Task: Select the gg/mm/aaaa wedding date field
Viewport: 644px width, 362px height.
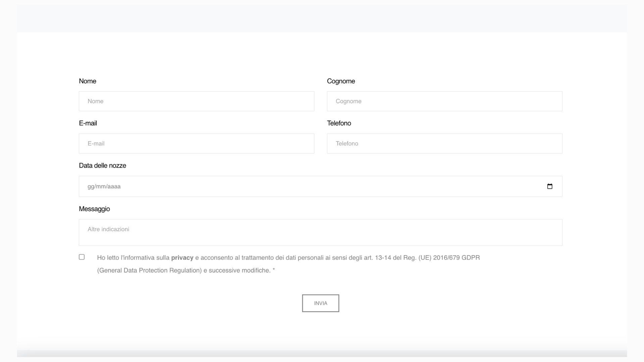Action: pyautogui.click(x=320, y=186)
